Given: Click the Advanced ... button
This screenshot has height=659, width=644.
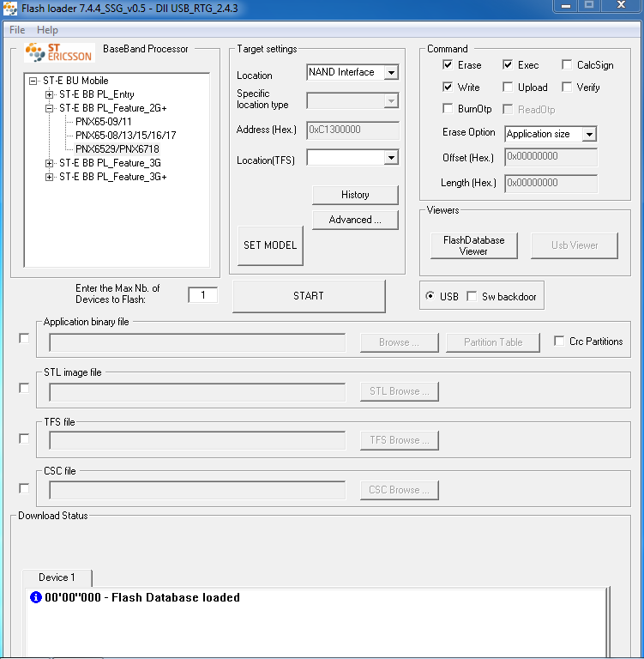Looking at the screenshot, I should click(x=355, y=220).
